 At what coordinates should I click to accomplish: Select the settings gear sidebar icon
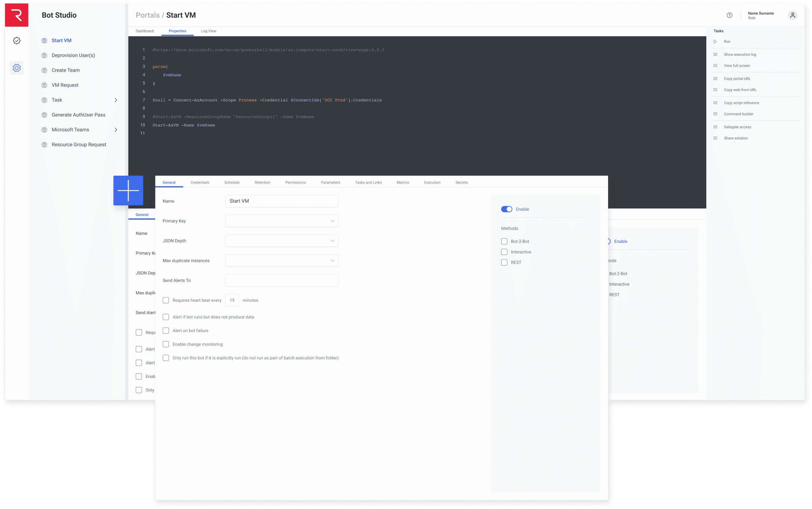click(16, 68)
